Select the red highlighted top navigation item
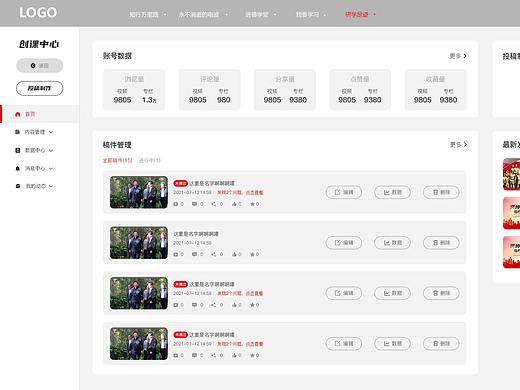This screenshot has width=520, height=390. click(x=356, y=14)
